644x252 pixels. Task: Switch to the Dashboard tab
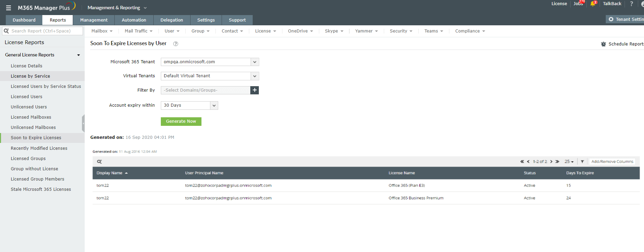(24, 20)
